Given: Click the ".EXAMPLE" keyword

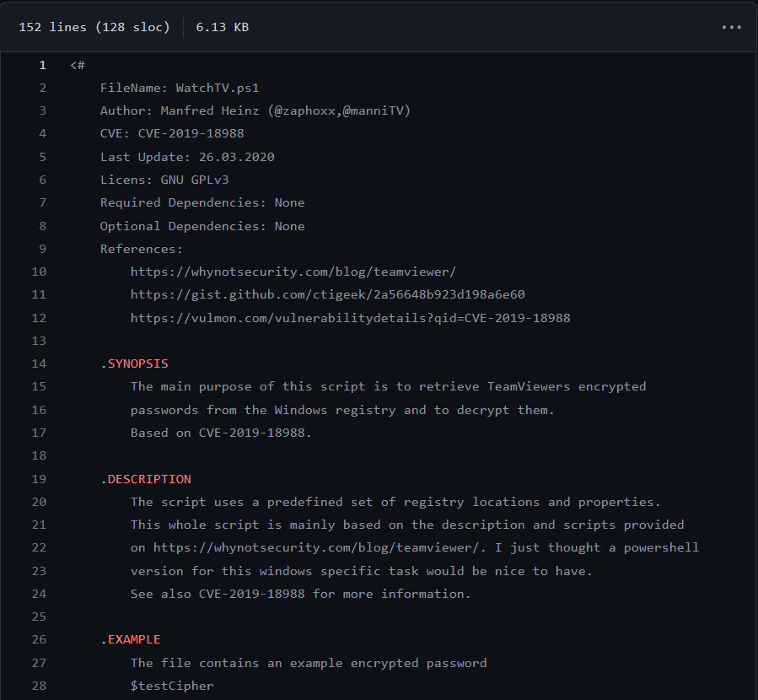Looking at the screenshot, I should click(x=131, y=639).
